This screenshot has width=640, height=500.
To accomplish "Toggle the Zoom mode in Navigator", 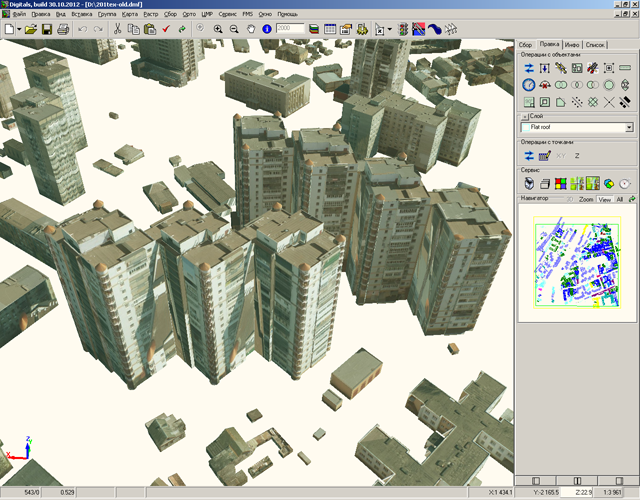I will point(585,200).
